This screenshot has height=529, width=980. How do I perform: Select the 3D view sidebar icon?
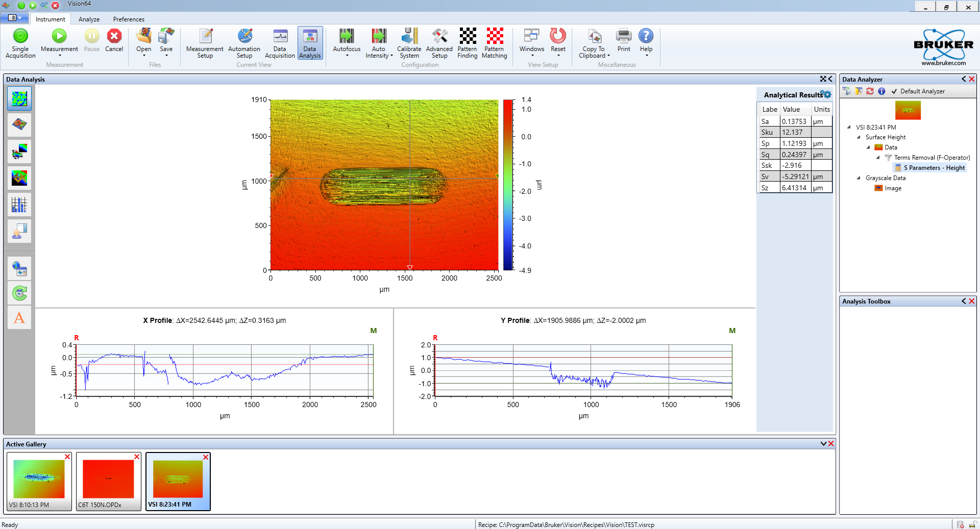tap(19, 124)
